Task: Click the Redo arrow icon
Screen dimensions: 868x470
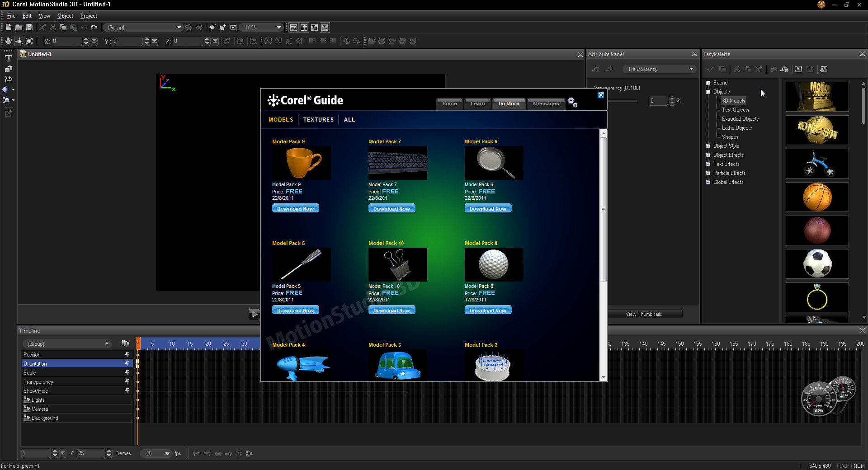Action: click(x=94, y=28)
